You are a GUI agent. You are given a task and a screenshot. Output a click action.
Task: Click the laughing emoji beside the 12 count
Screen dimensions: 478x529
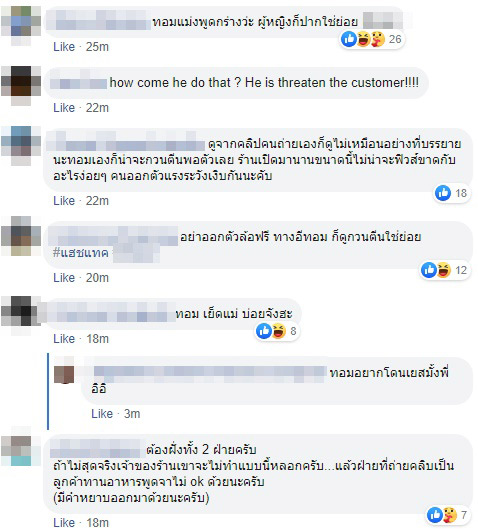pyautogui.click(x=444, y=270)
